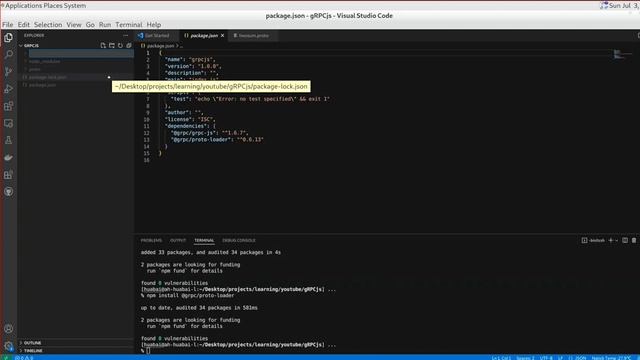Switch to the DEBUG CONSOLE tab
Image resolution: width=640 pixels, height=360 pixels.
(239, 240)
